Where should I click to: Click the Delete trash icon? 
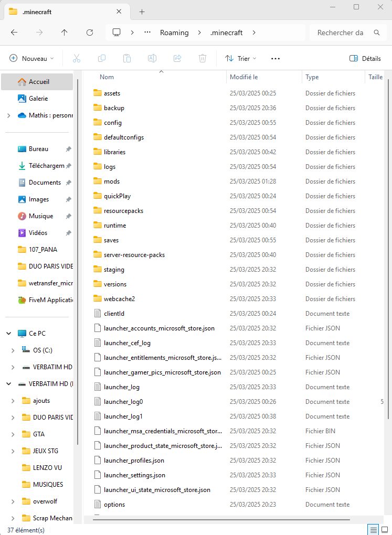click(x=203, y=58)
